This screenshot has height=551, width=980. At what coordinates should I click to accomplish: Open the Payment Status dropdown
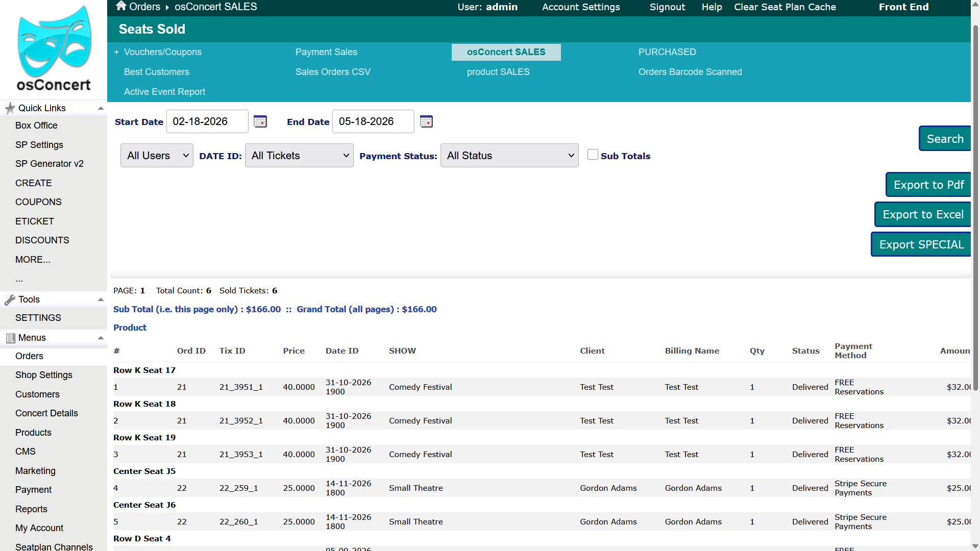(x=509, y=156)
